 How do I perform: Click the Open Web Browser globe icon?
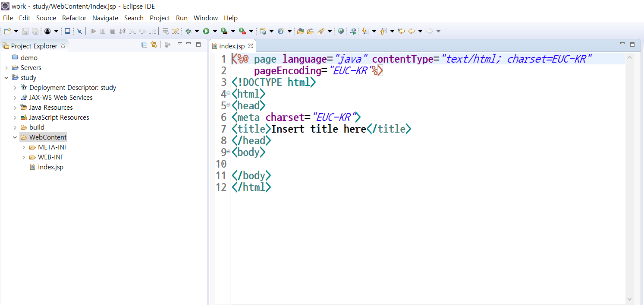tap(341, 31)
